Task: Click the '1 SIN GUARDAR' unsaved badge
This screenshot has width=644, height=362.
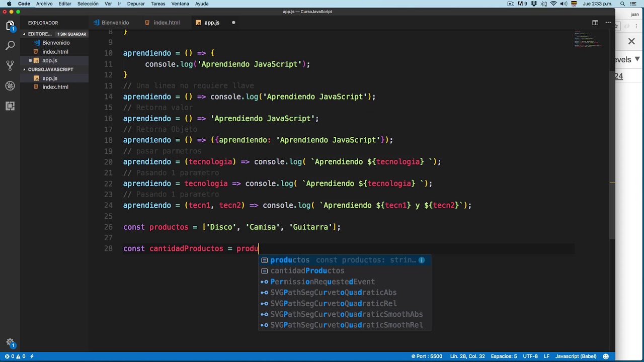Action: point(72,34)
